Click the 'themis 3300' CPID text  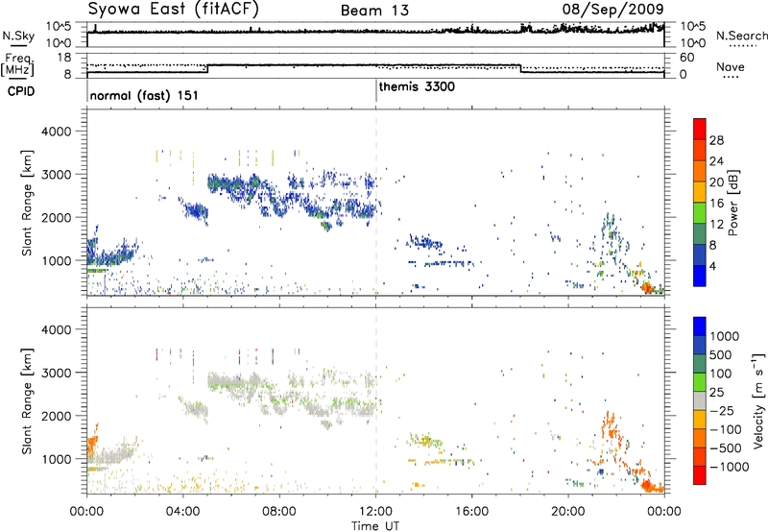(417, 86)
